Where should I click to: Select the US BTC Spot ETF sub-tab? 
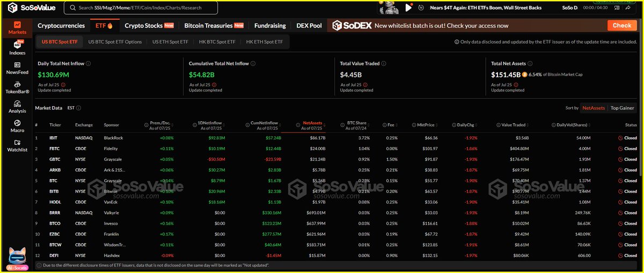[x=60, y=42]
